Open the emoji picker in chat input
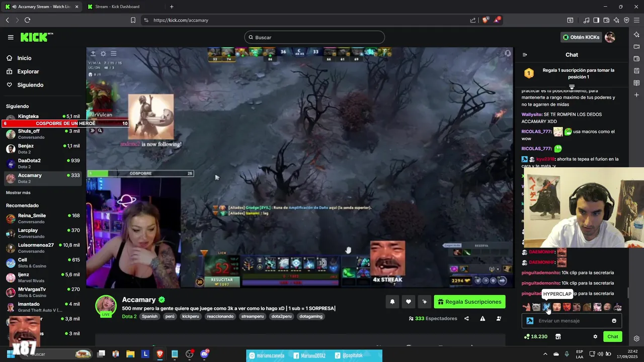The height and width of the screenshot is (362, 644). tap(614, 321)
